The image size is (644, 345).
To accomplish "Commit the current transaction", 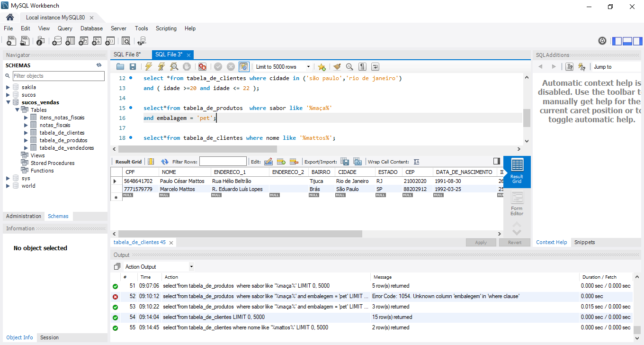I will click(218, 67).
